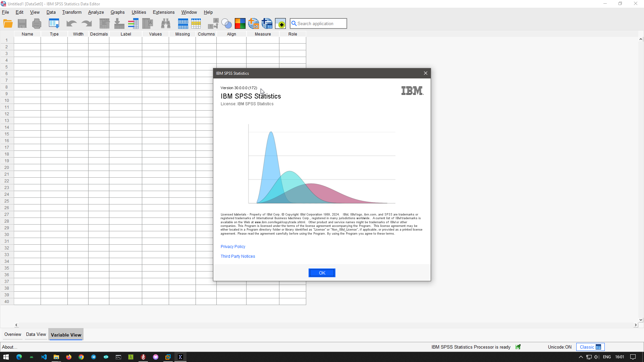This screenshot has width=644, height=362.
Task: Open Visual Studio Code from the taskbar
Action: point(44,357)
